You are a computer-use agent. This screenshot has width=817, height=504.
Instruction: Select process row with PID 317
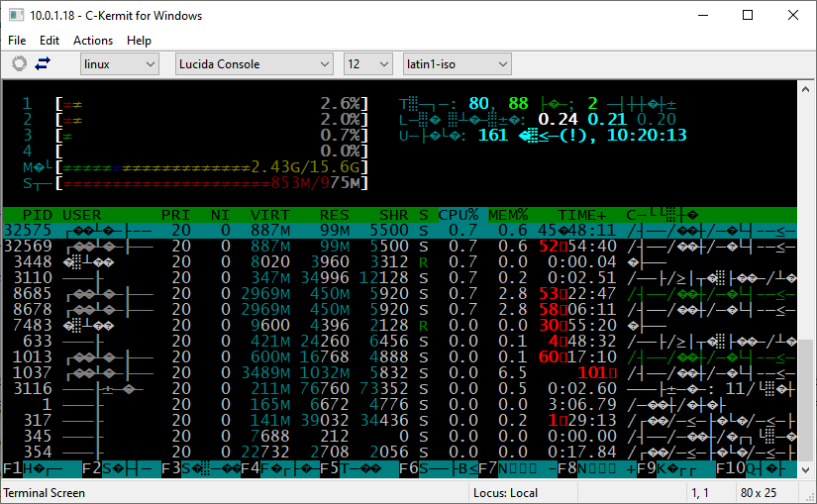(x=400, y=420)
